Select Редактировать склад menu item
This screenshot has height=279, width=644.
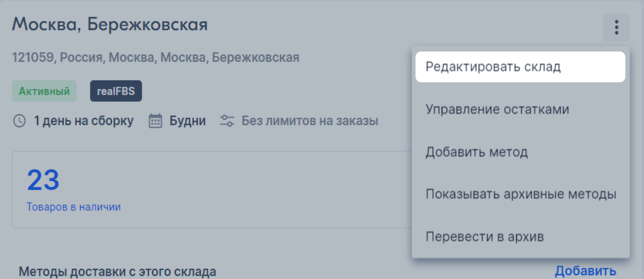click(x=520, y=67)
